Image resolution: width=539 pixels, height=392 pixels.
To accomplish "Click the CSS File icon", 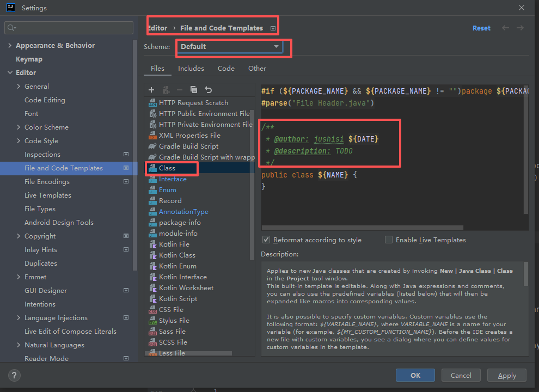I will (152, 310).
